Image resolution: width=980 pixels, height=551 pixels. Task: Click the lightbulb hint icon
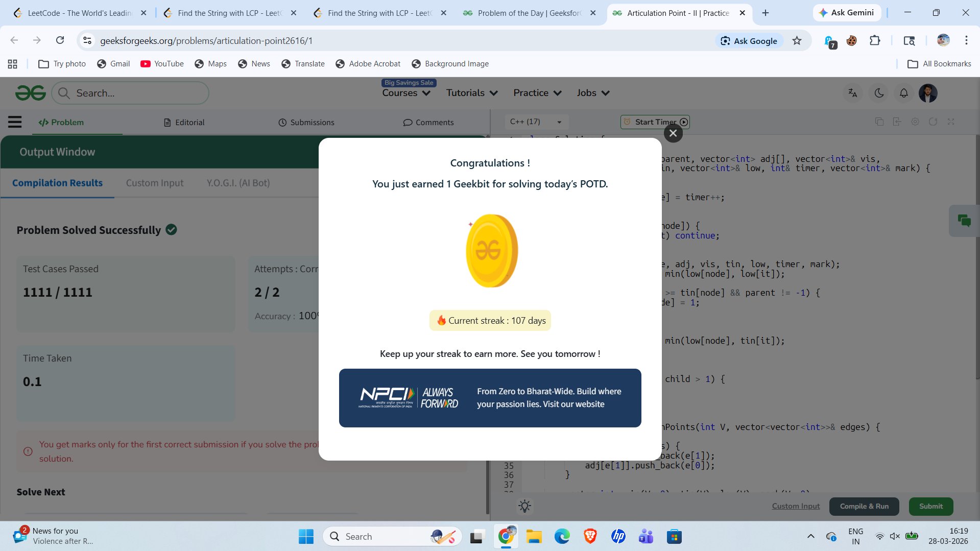click(524, 506)
